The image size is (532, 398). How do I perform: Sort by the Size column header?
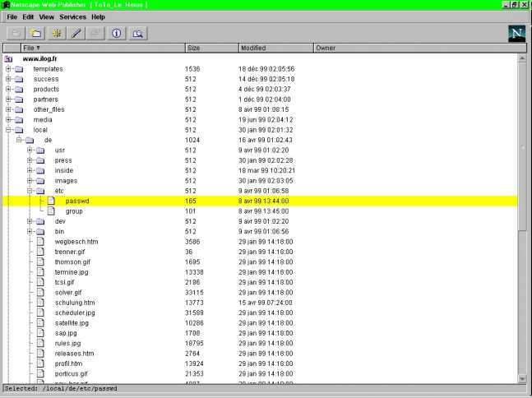pyautogui.click(x=211, y=48)
